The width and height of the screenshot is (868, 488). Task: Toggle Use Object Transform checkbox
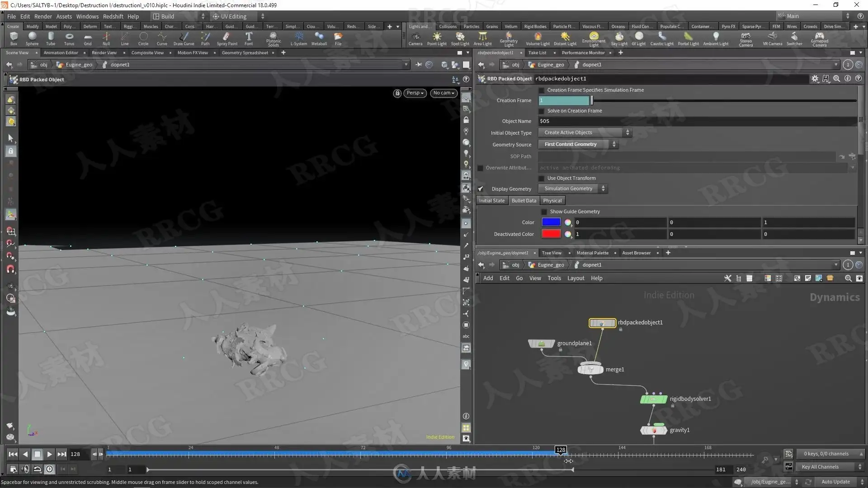542,178
